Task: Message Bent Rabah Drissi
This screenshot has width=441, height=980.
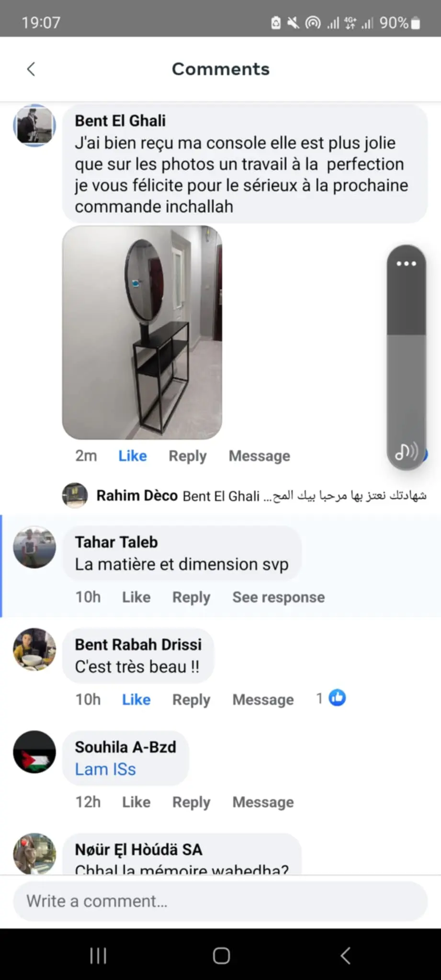Action: 263,700
